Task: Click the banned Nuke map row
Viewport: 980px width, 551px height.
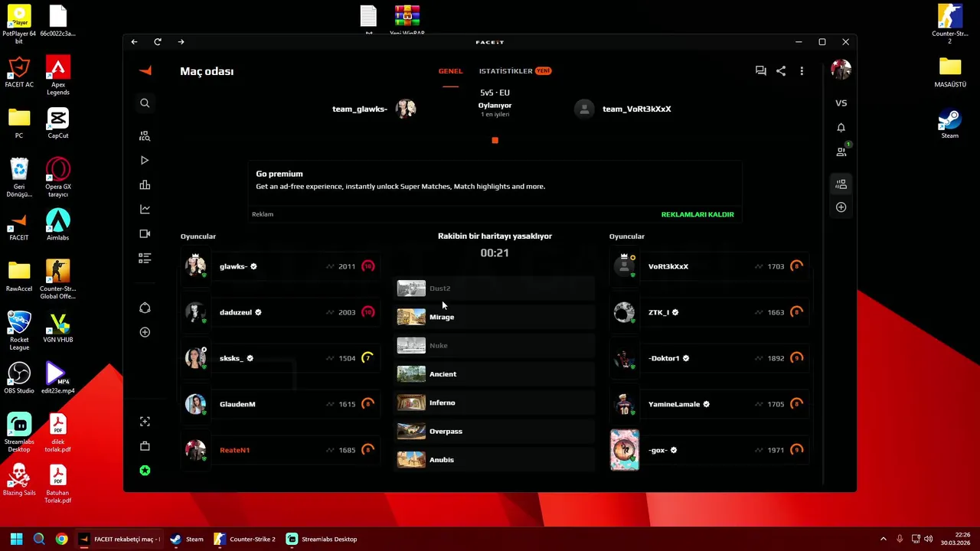Action: tap(495, 345)
